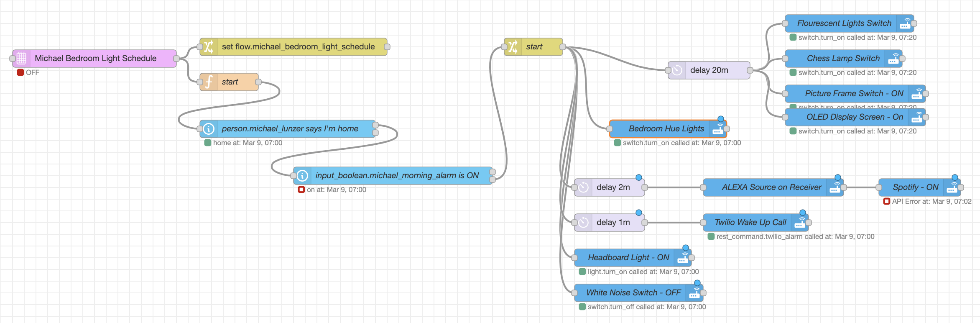Click the blue changed dot on delay 2m node

pyautogui.click(x=639, y=177)
